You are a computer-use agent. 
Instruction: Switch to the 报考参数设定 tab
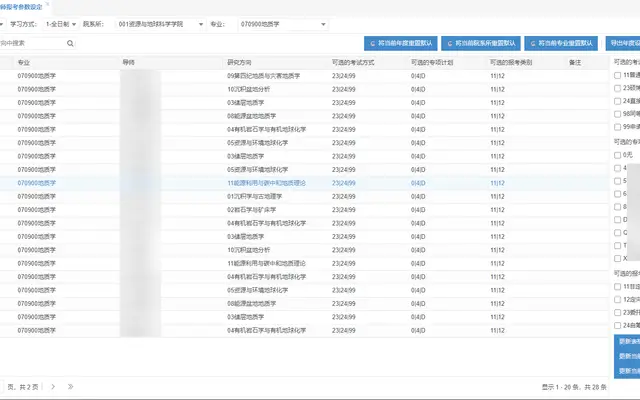click(x=21, y=7)
